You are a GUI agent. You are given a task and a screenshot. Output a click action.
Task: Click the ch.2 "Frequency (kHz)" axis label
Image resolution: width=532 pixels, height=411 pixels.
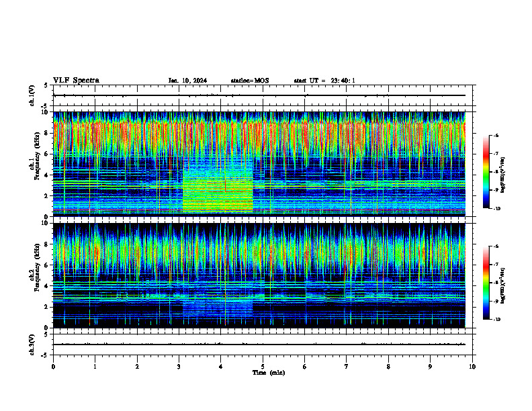click(37, 267)
